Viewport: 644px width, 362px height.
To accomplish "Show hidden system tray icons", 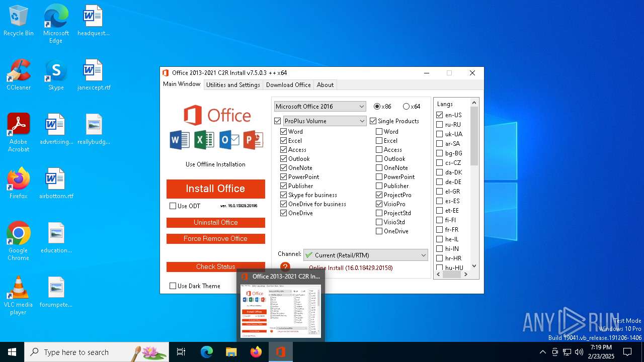I will [542, 352].
